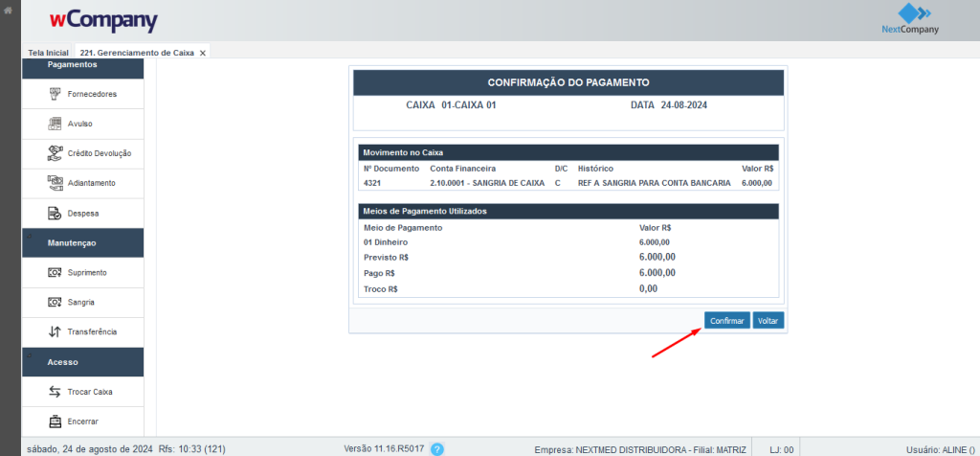The height and width of the screenshot is (456, 980).
Task: Collapse the Acesso section header
Action: click(62, 362)
